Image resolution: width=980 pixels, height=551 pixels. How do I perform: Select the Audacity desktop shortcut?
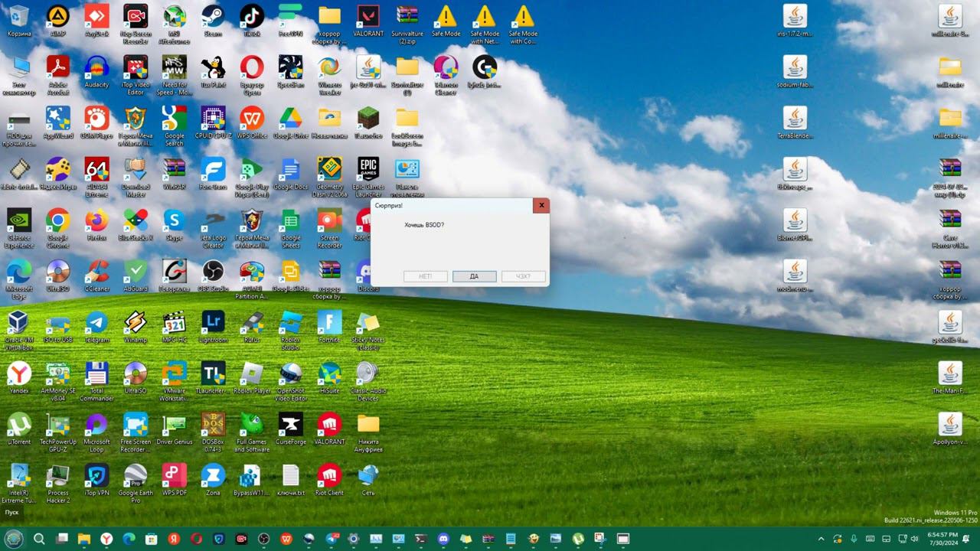(96, 72)
